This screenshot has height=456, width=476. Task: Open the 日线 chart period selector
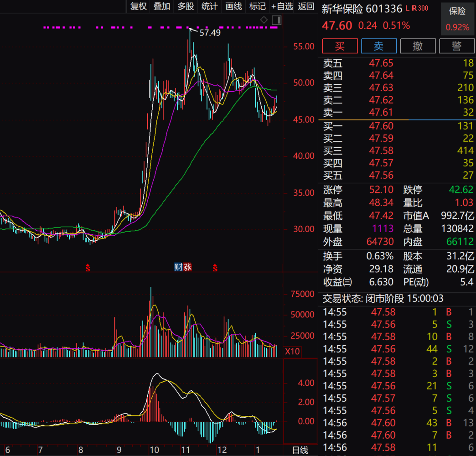(x=300, y=449)
